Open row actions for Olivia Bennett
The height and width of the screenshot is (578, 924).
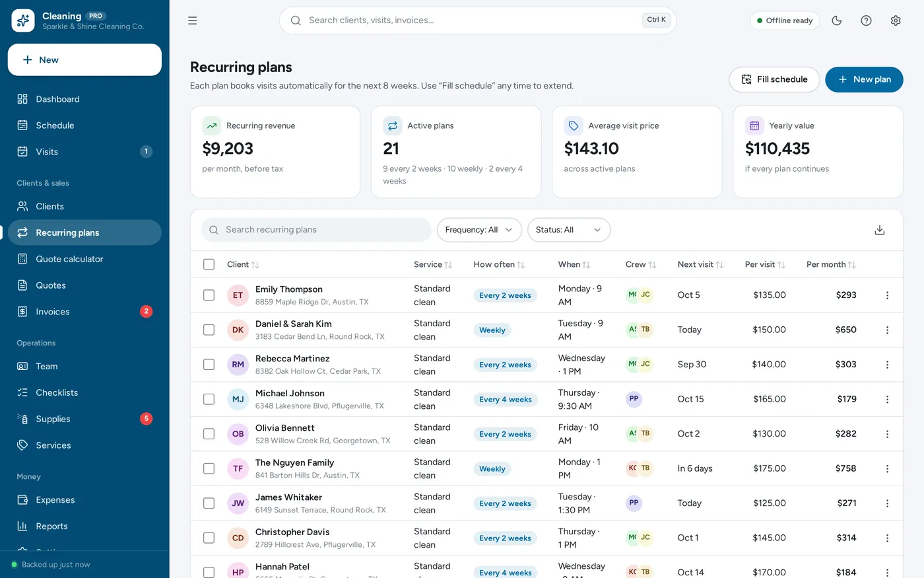887,434
